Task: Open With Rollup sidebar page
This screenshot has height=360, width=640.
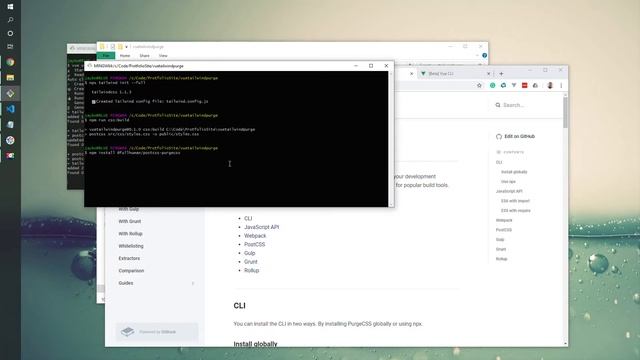Action: click(130, 233)
